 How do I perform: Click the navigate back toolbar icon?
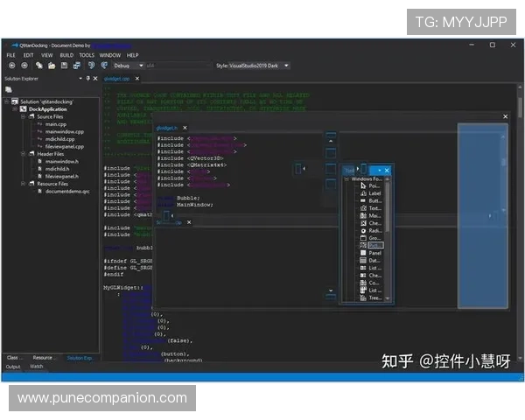tap(11, 65)
